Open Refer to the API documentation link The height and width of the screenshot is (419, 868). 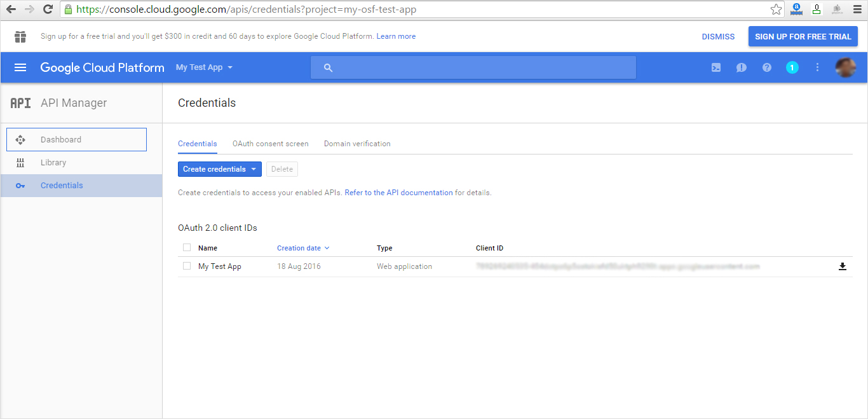click(399, 193)
